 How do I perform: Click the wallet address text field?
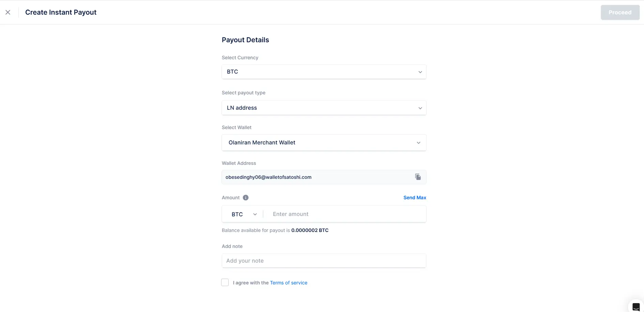coord(317,177)
